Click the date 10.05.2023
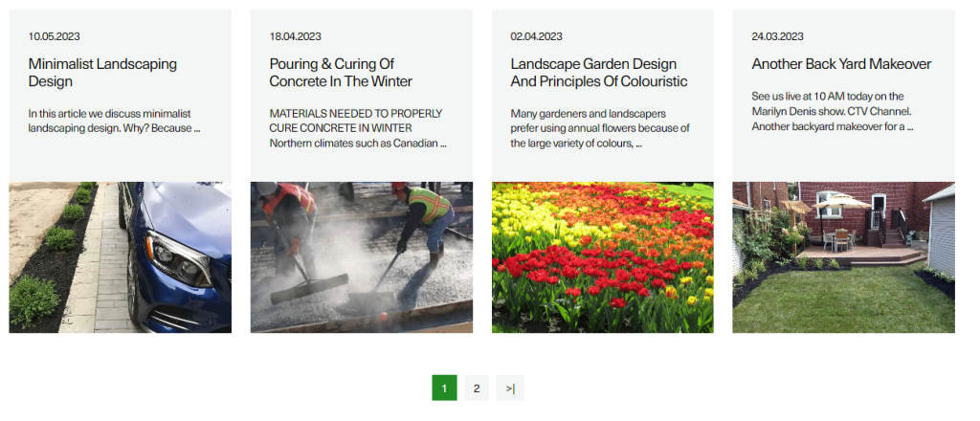This screenshot has height=421, width=980. coord(54,37)
